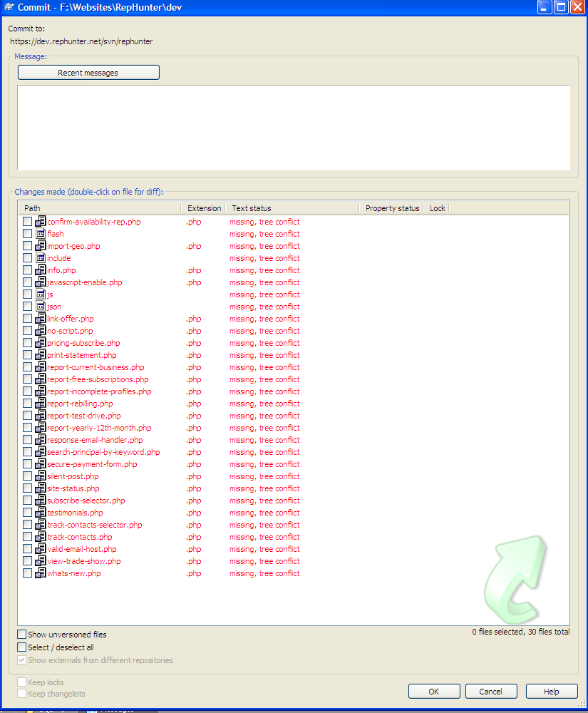Click the file icon of search-principal-by-keyword.php

pyautogui.click(x=41, y=452)
